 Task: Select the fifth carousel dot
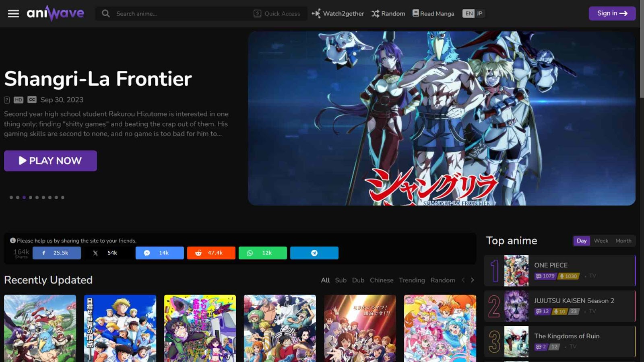pos(37,197)
